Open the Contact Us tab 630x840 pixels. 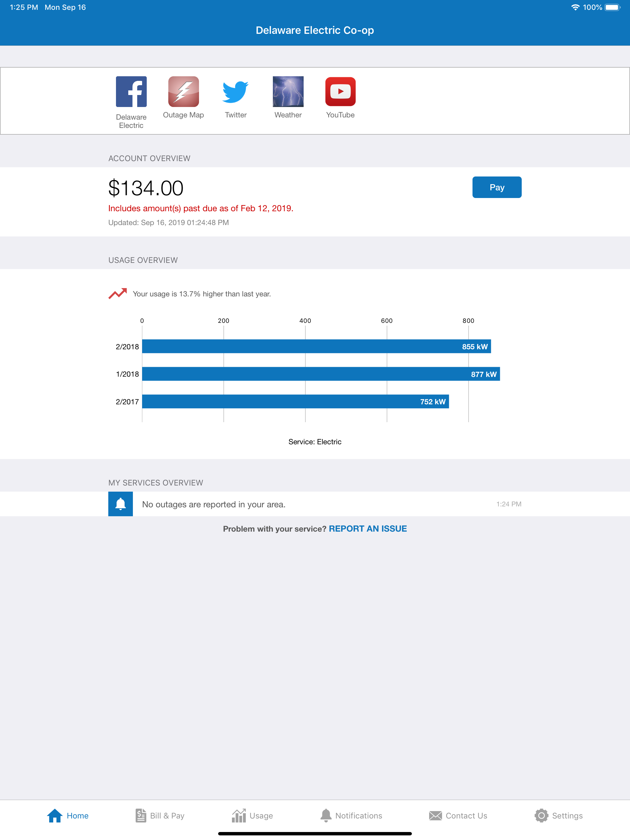[458, 816]
